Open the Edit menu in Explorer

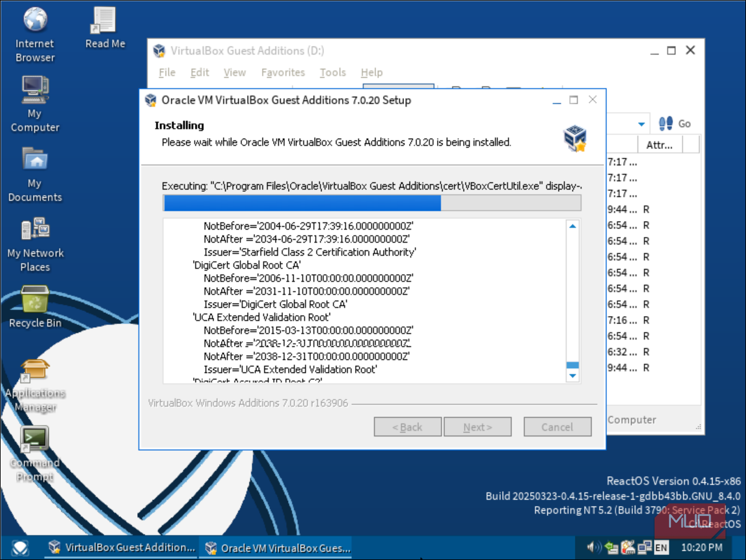point(199,73)
